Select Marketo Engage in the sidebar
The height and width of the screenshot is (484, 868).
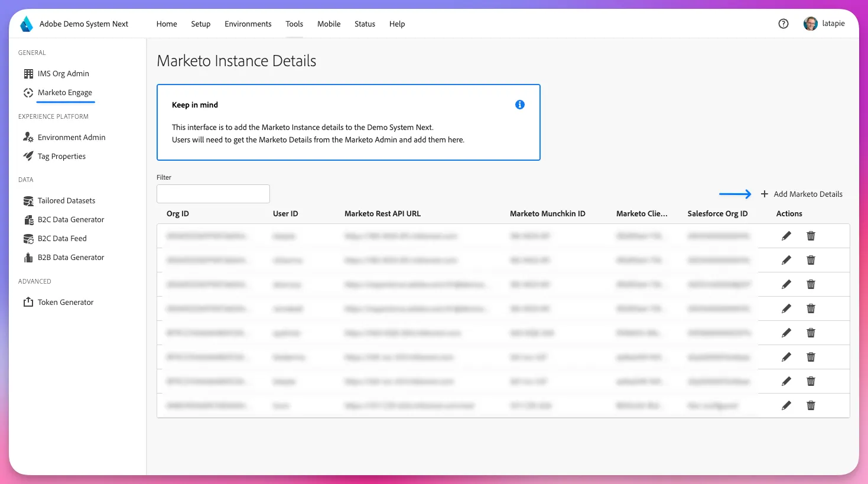[58, 93]
